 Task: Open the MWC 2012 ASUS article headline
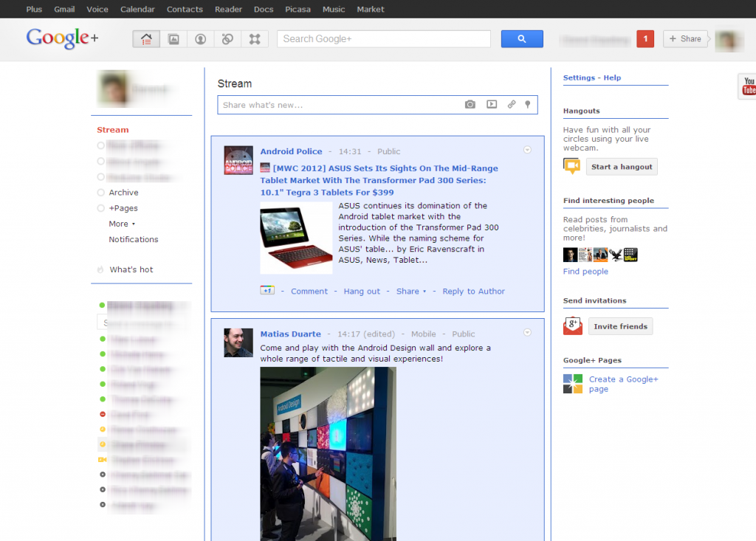click(379, 180)
